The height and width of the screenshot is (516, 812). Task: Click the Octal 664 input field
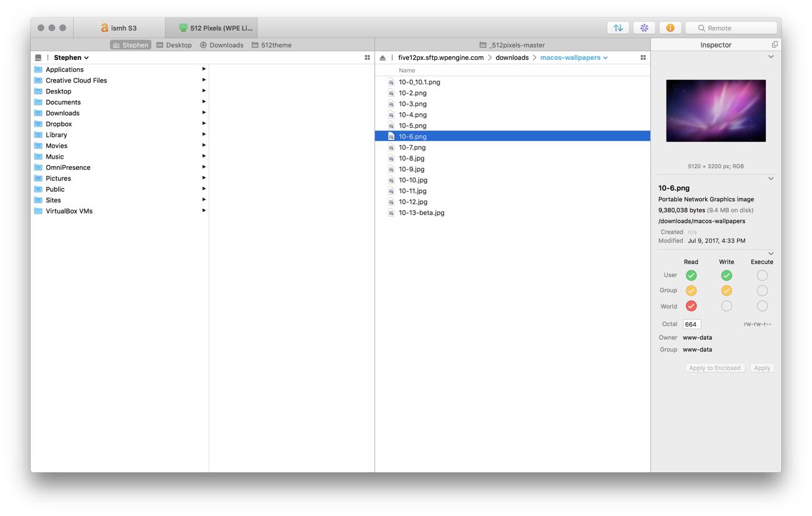[691, 324]
